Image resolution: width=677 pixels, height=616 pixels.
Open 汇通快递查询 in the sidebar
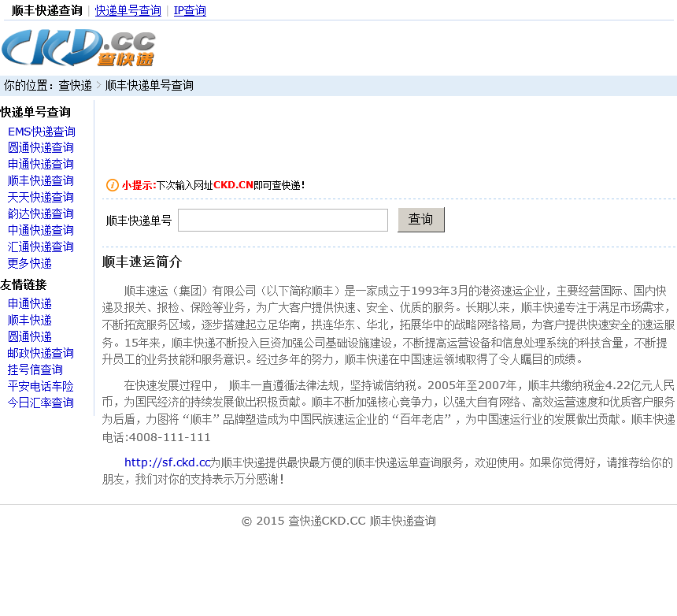[41, 247]
